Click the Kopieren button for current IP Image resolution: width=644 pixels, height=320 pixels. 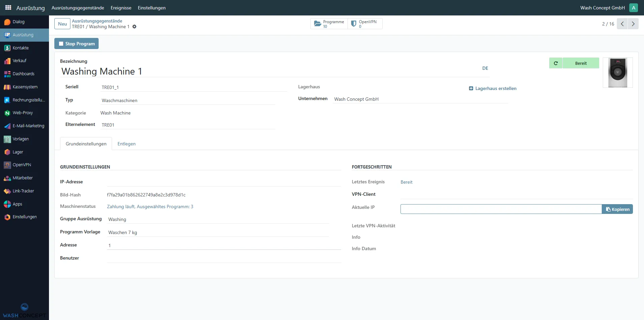(617, 209)
